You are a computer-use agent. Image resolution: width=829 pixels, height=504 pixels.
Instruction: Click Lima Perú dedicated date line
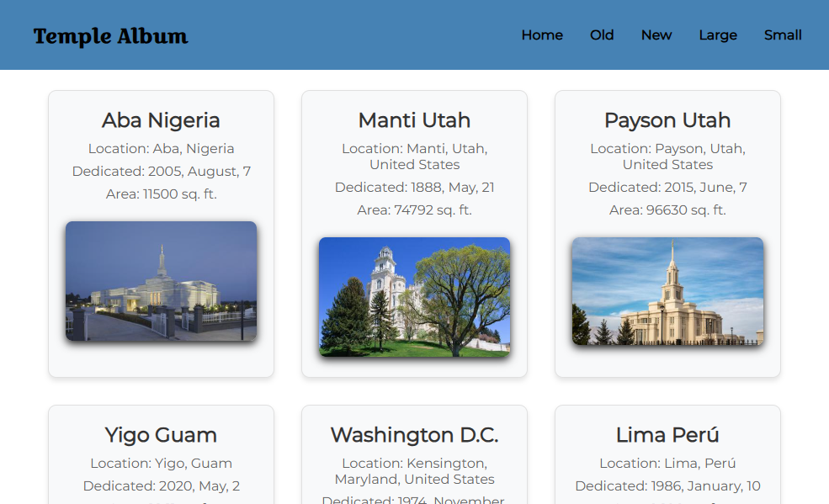pyautogui.click(x=667, y=486)
